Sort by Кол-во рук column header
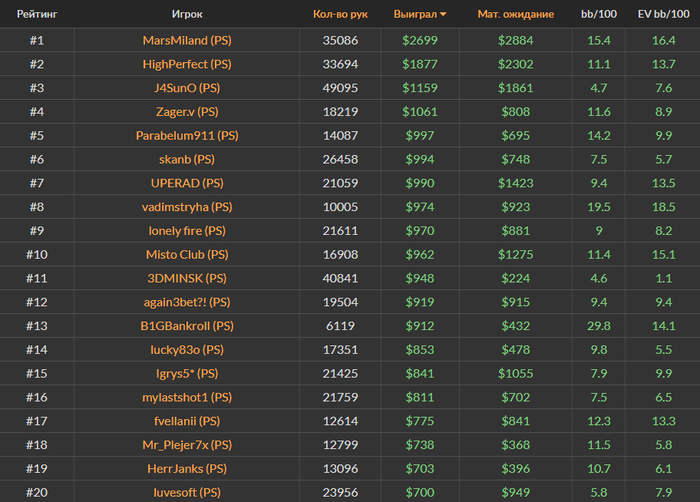 coord(340,14)
